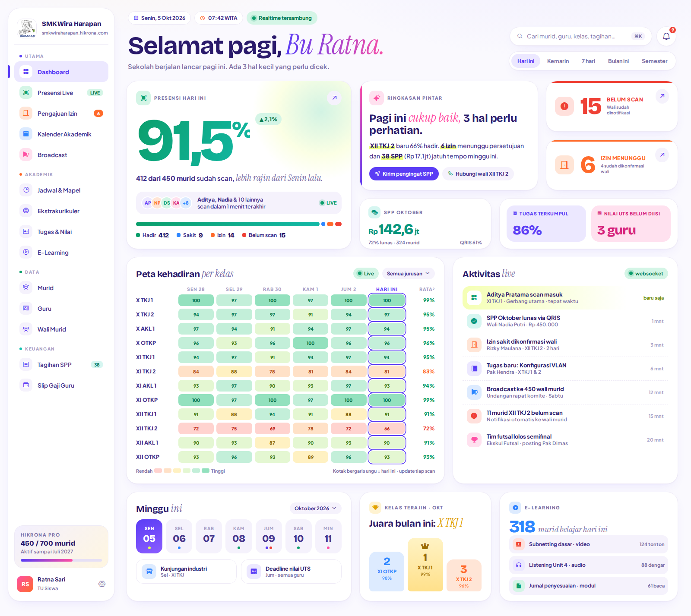The image size is (691, 616).
Task: Open the Oktober 2026 month dropdown
Action: click(315, 508)
